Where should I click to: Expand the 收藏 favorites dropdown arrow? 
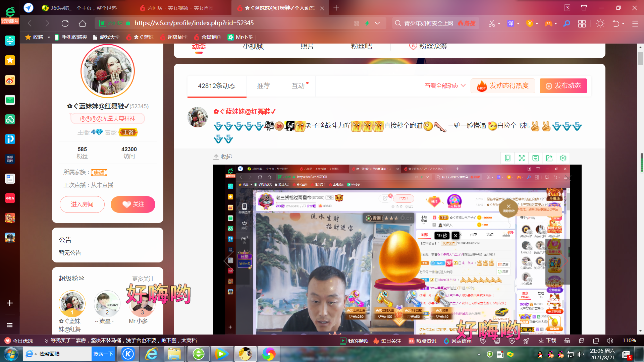tap(49, 37)
